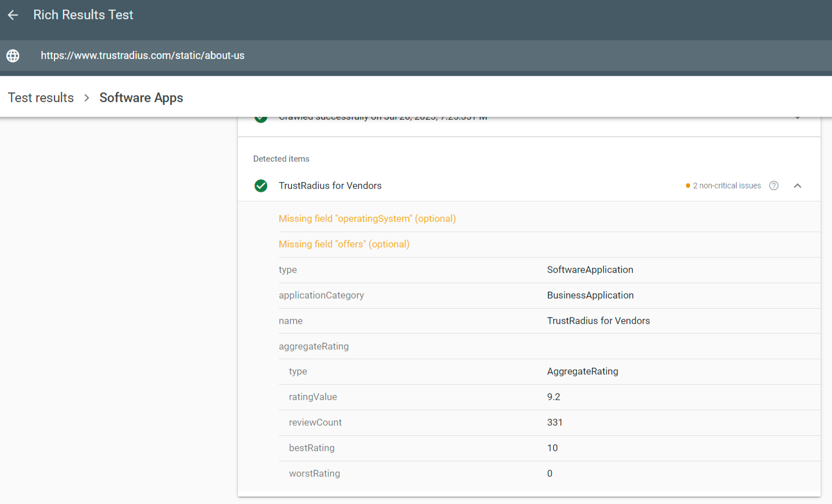Image resolution: width=832 pixels, height=504 pixels.
Task: Select the name value TrustRadius for Vendors
Action: [598, 321]
